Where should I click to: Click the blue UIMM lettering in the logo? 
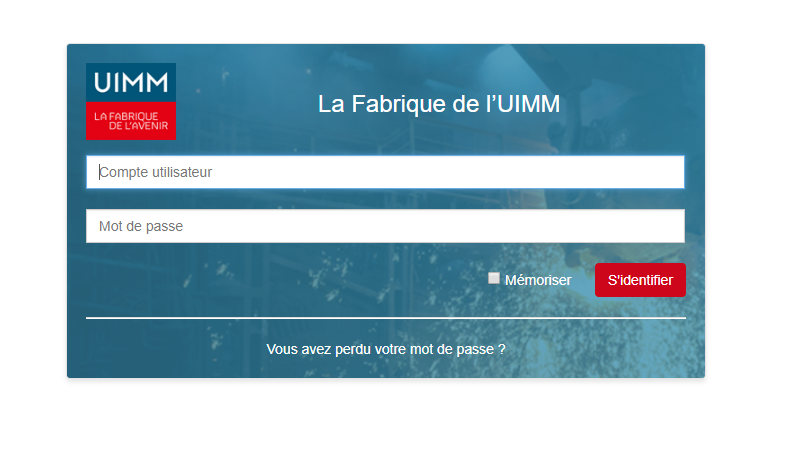pos(131,83)
